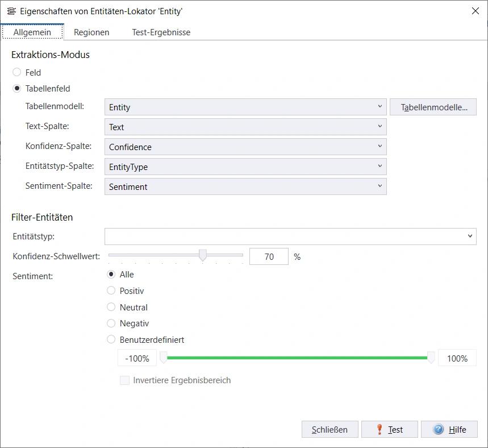Switch to the Allgemein tab
This screenshot has height=448, width=488.
32,32
